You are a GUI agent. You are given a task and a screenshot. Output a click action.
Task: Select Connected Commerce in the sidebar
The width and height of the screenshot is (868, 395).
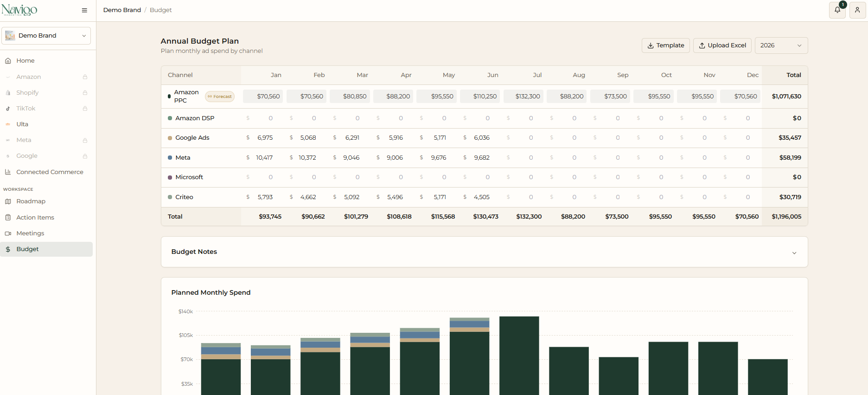(50, 172)
